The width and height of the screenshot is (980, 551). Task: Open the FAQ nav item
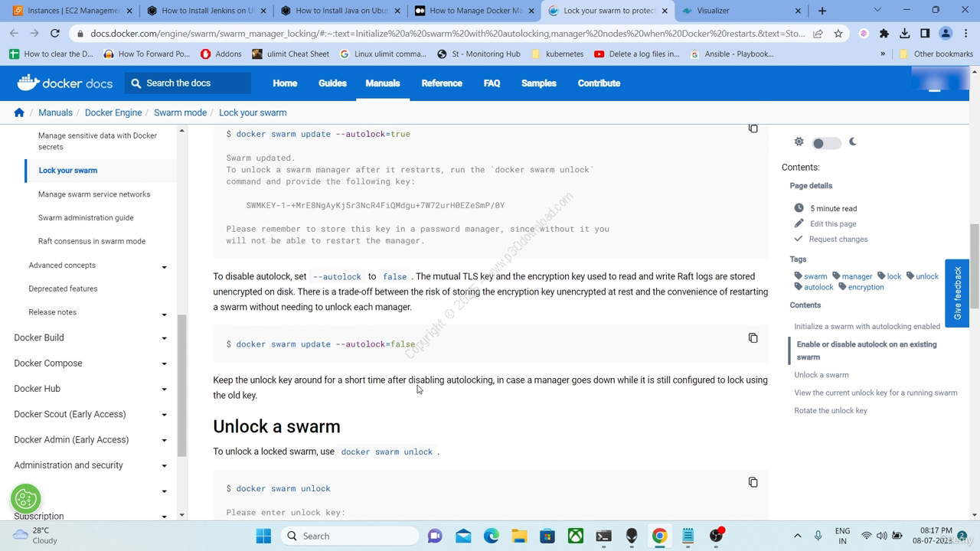pos(492,83)
